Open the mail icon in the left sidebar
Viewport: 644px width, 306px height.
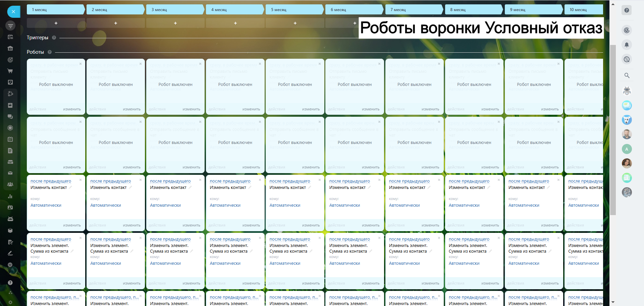10,173
